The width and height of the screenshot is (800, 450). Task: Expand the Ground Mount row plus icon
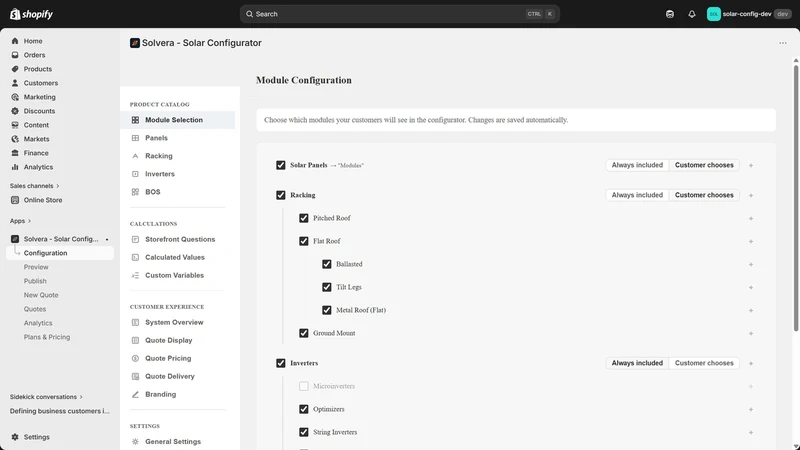tap(751, 333)
